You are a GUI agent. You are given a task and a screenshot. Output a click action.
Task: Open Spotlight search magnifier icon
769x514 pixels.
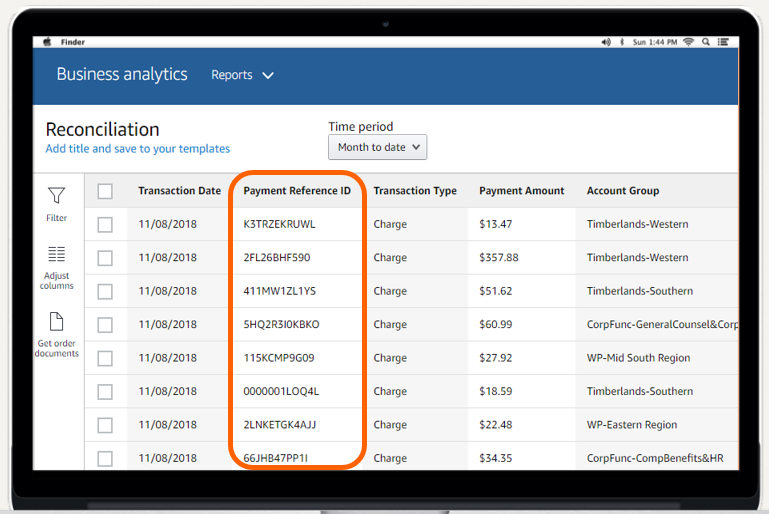(706, 42)
